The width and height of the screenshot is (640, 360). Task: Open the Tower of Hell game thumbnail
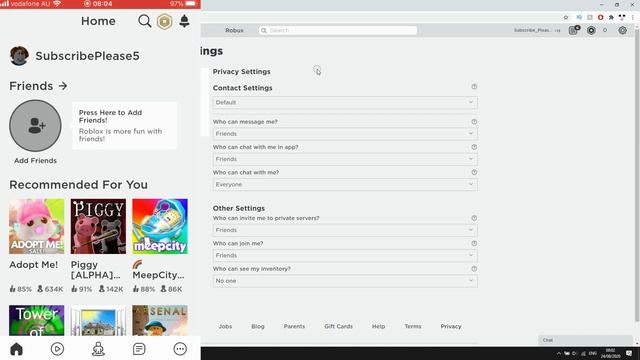[37, 320]
